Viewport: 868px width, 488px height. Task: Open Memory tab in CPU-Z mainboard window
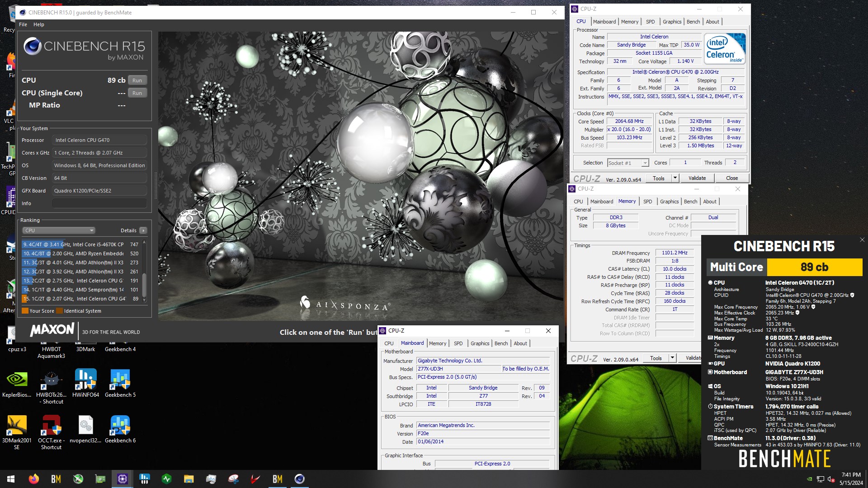coord(438,343)
